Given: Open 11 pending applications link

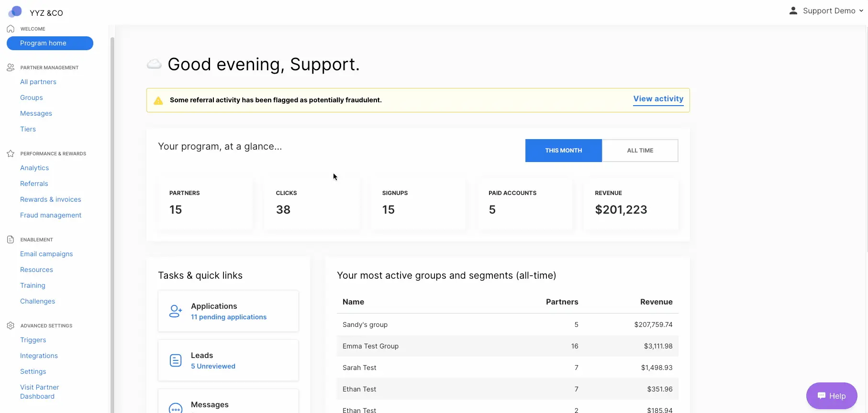Looking at the screenshot, I should pyautogui.click(x=228, y=317).
